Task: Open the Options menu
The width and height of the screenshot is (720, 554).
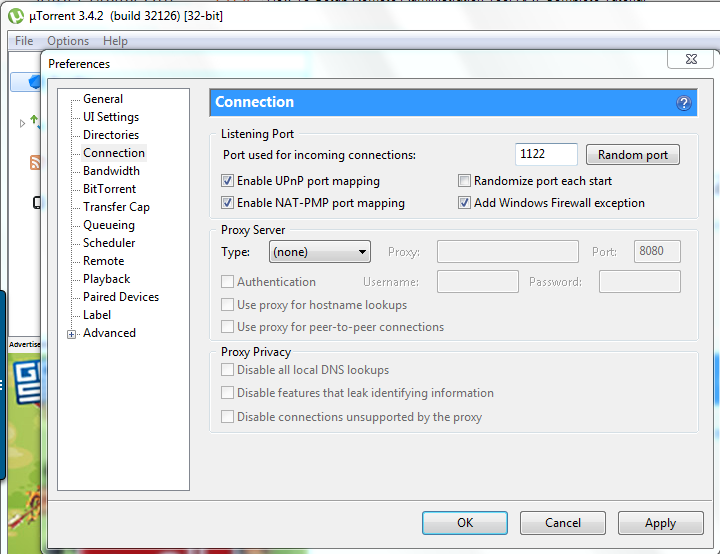Action: pos(68,41)
